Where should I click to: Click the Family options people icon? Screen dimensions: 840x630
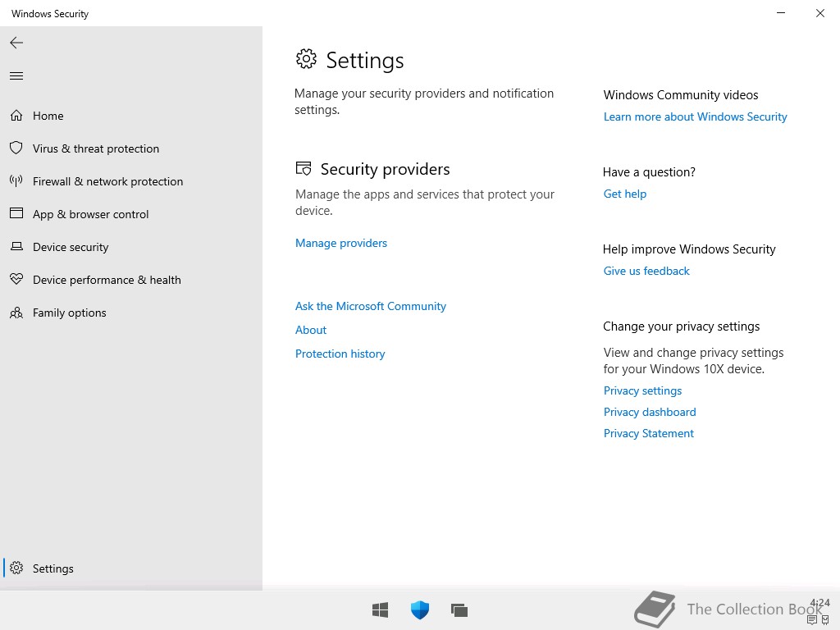click(x=16, y=313)
